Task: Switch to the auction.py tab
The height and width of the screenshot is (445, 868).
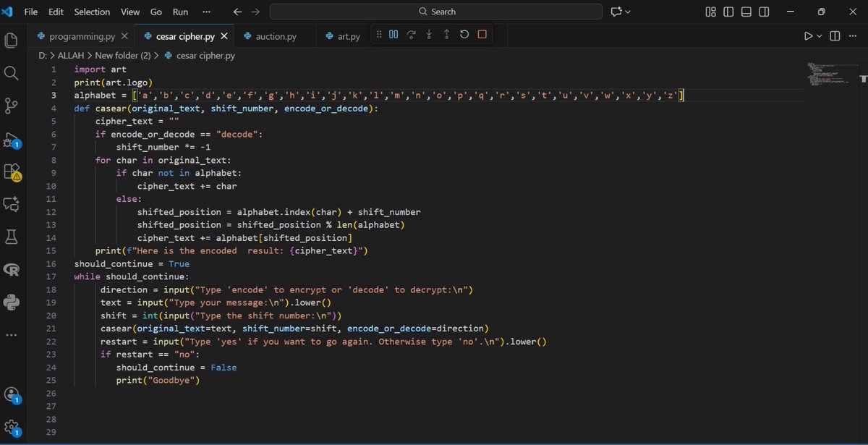Action: point(276,36)
